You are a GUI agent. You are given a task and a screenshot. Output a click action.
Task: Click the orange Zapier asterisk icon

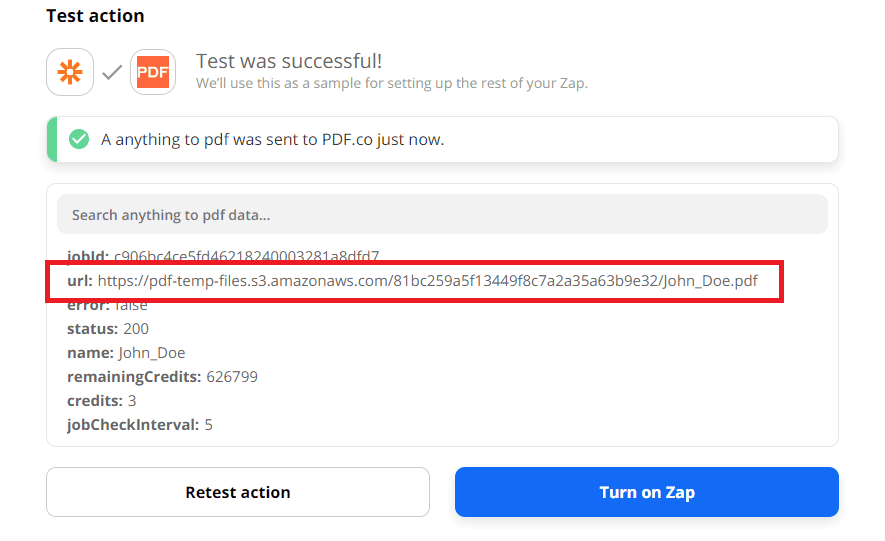70,73
